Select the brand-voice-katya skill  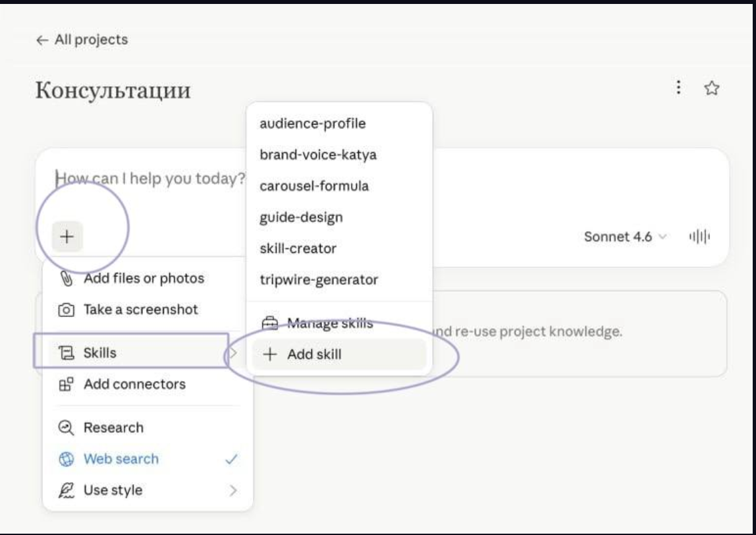(x=318, y=155)
